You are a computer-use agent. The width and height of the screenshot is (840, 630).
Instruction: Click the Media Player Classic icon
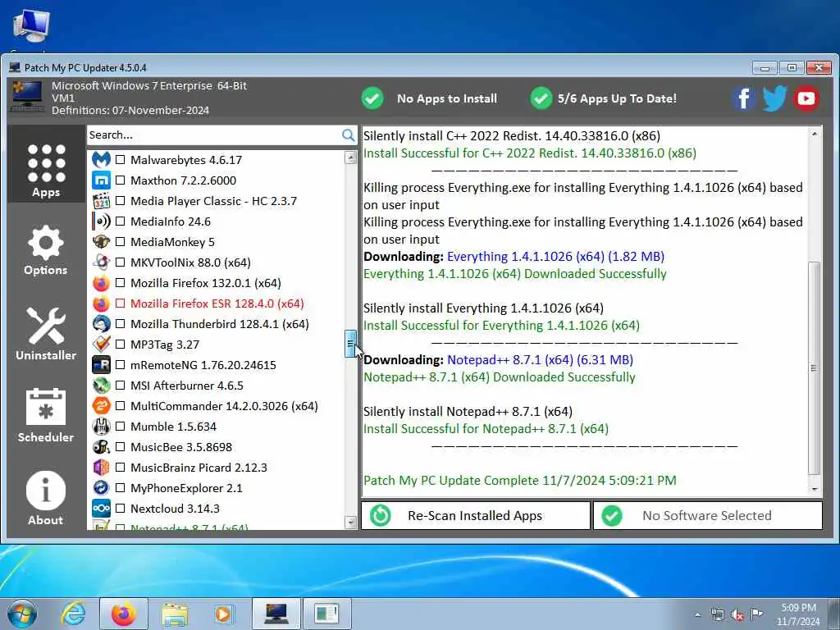coord(101,201)
